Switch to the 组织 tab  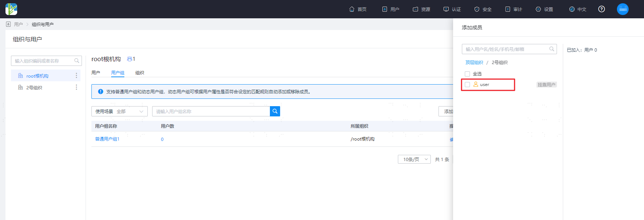pos(140,73)
